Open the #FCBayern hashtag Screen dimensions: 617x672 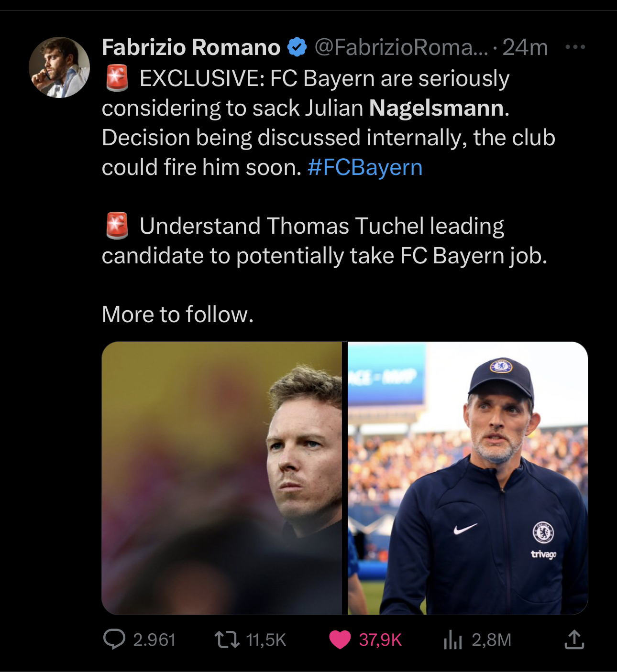point(365,167)
